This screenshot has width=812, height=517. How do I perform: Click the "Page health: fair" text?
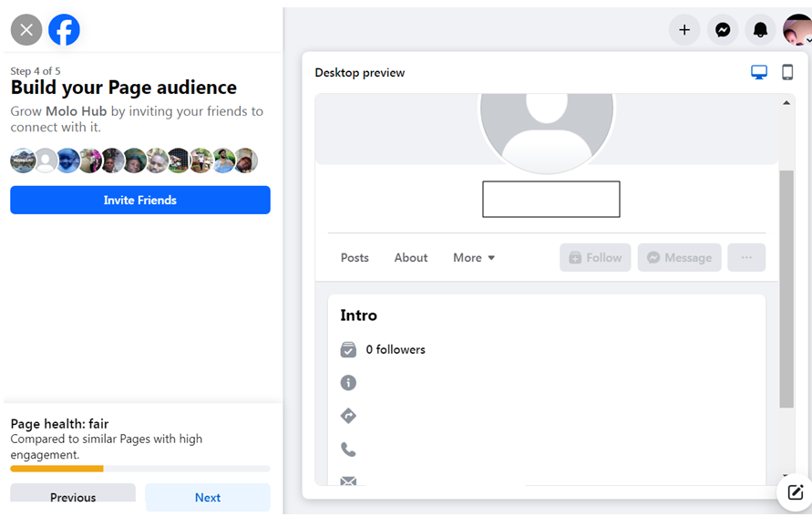pos(59,424)
